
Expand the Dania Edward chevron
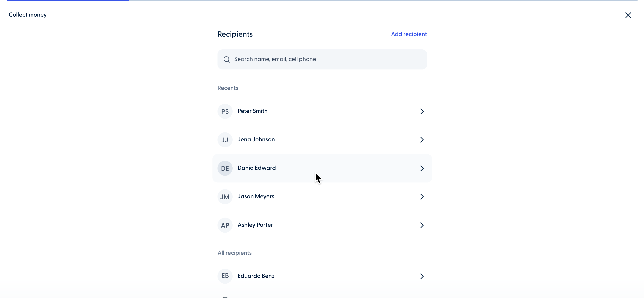point(422,168)
